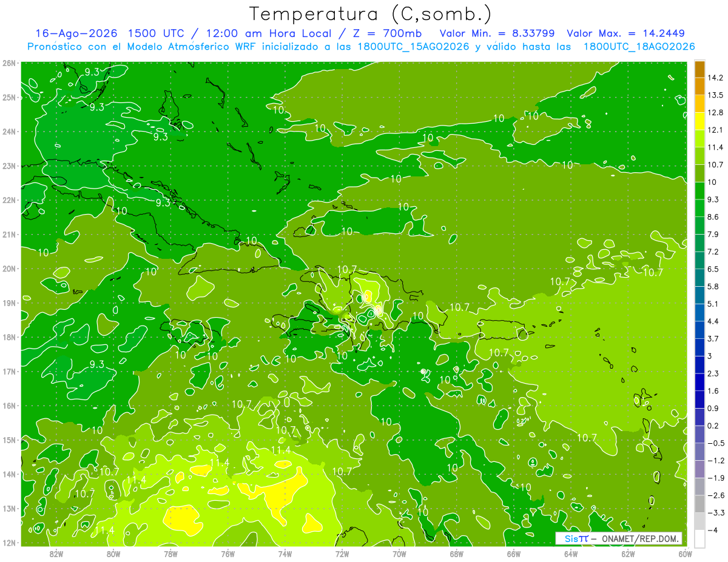
Task: Click the title 'Temperatura (C,somb.)'
Action: [x=371, y=15]
